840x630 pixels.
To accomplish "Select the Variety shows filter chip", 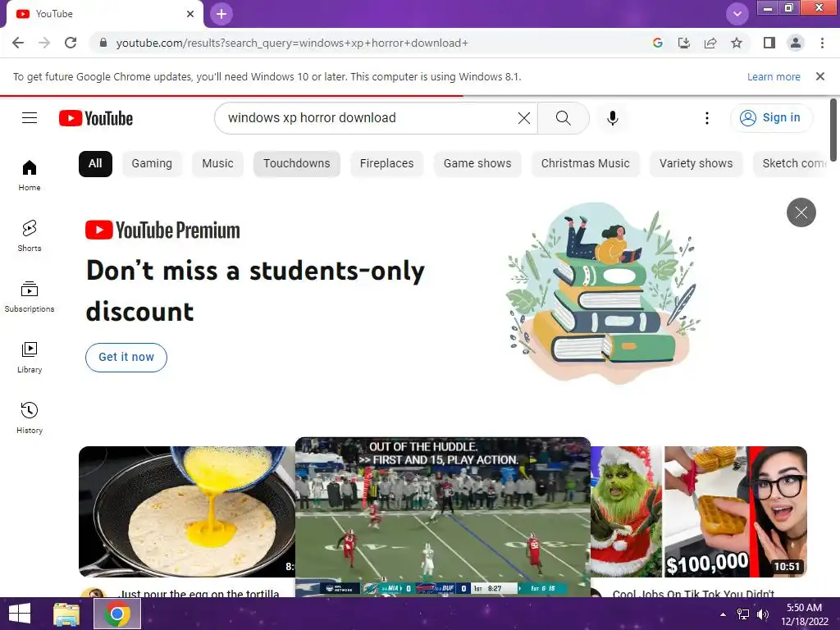I will coord(696,163).
